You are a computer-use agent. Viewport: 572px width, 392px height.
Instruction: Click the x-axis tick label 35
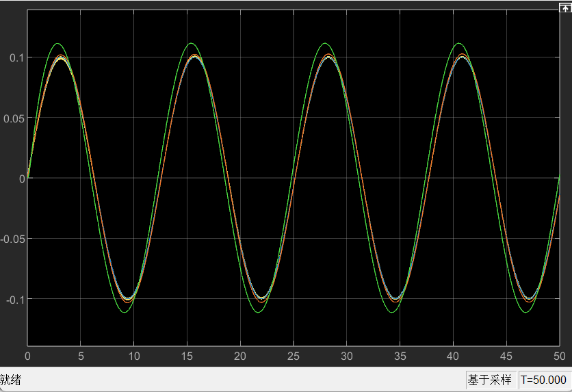point(400,356)
